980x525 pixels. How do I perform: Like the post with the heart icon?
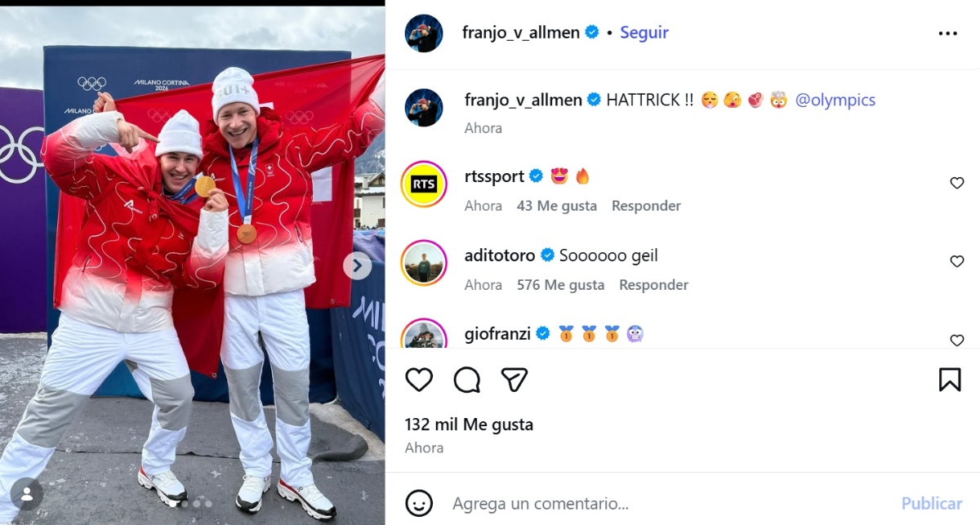click(x=419, y=380)
